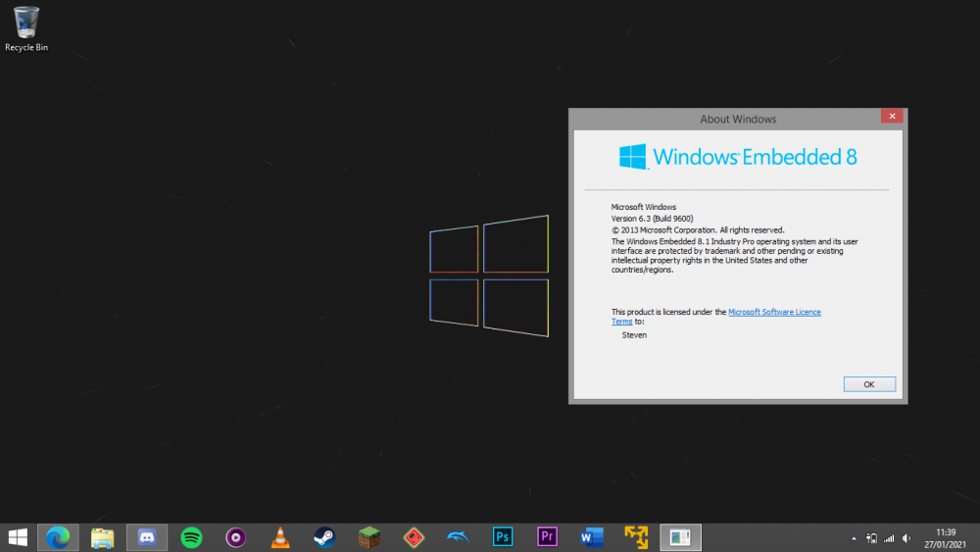Open the volume speaker control
The width and height of the screenshot is (980, 552).
(x=906, y=538)
